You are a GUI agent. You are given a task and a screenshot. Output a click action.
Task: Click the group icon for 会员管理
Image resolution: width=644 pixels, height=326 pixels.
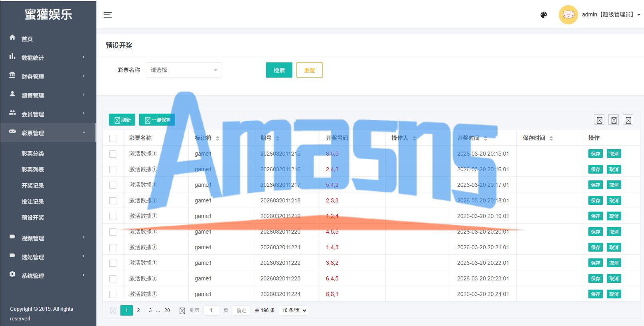(x=12, y=112)
